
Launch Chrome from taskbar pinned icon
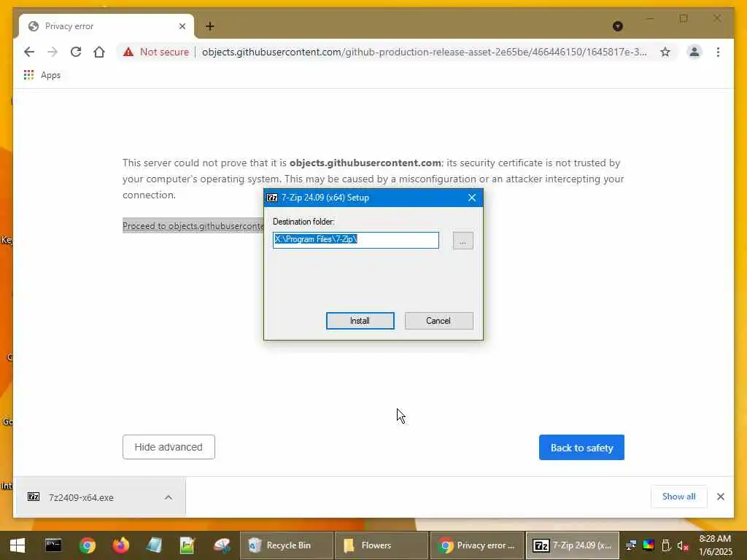click(88, 545)
